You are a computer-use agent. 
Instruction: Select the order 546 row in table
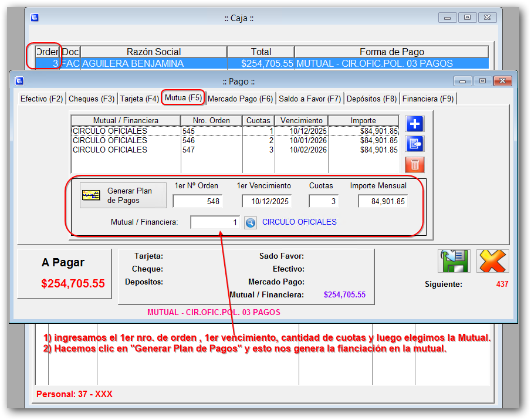pyautogui.click(x=235, y=141)
